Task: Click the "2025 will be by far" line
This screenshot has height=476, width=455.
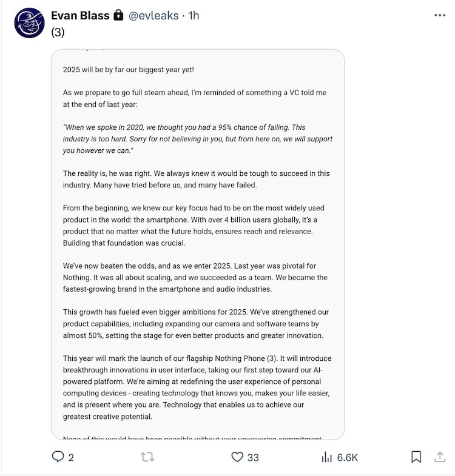Action: click(128, 70)
